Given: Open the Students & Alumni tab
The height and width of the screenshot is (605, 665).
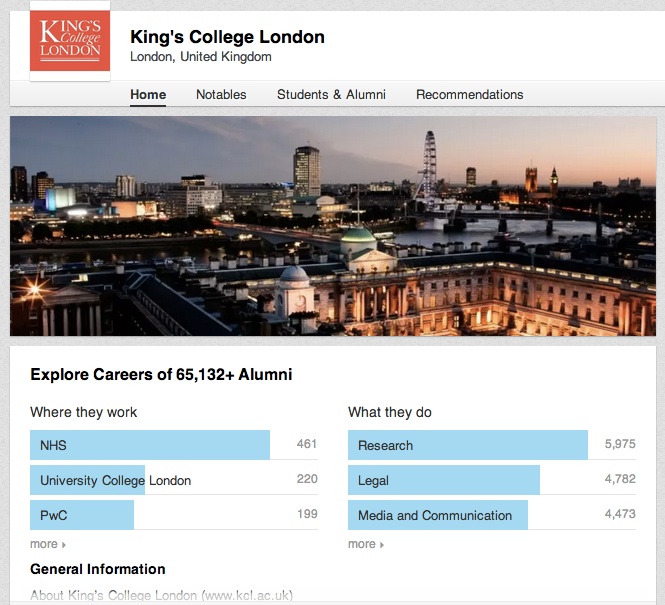Looking at the screenshot, I should [x=331, y=95].
